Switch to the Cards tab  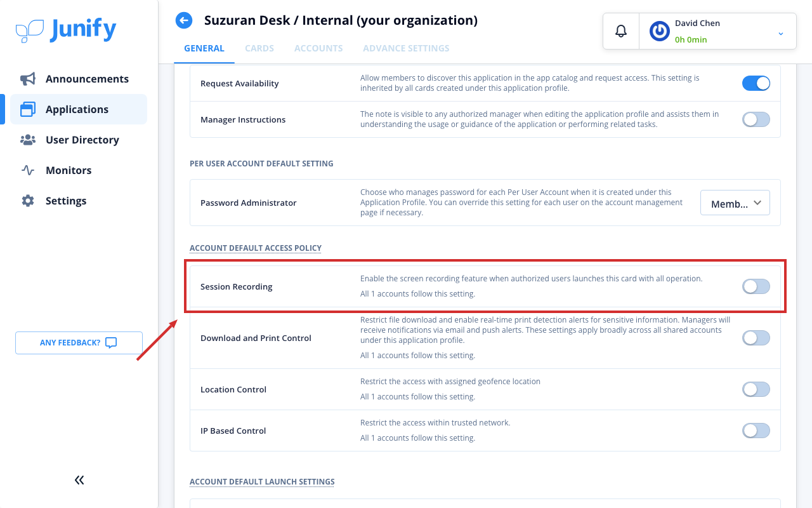(259, 48)
